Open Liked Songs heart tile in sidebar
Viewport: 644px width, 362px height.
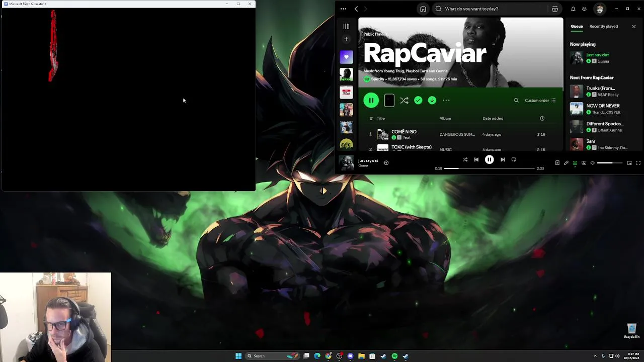tap(346, 57)
